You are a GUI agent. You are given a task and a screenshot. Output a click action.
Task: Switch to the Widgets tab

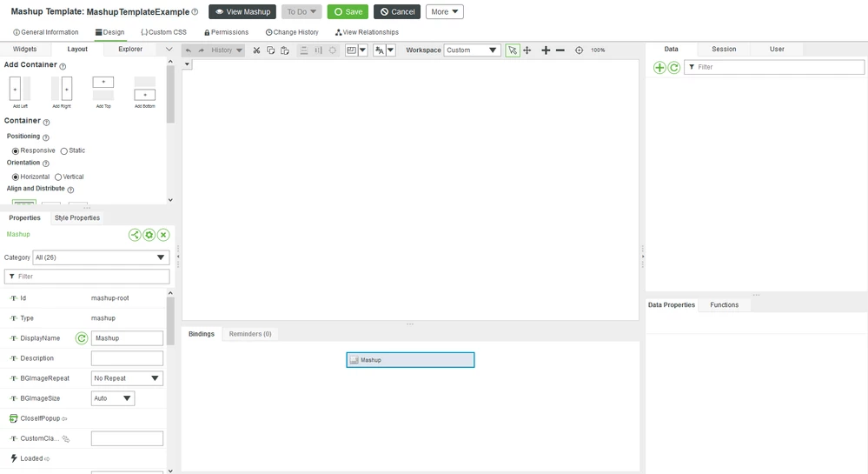[25, 49]
